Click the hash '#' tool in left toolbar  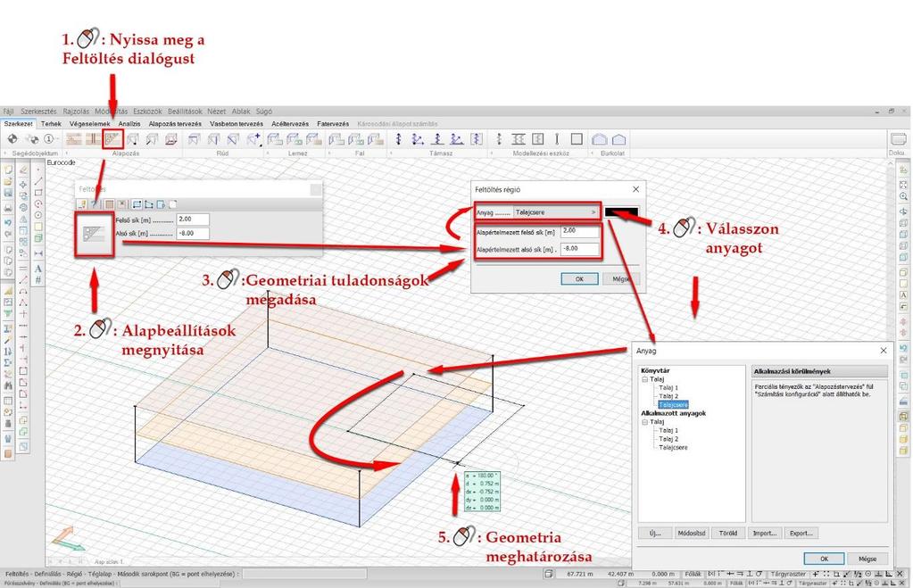tap(38, 280)
